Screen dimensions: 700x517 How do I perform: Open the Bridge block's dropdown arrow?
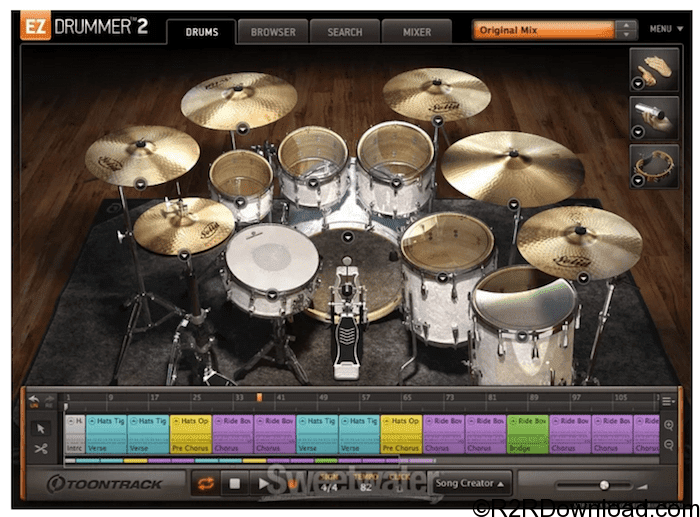pyautogui.click(x=513, y=421)
